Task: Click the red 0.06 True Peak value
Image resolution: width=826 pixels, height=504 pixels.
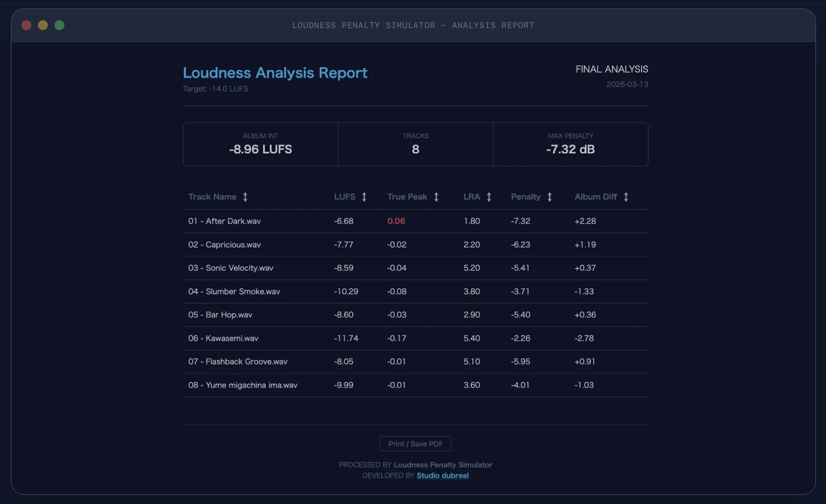Action: (x=396, y=221)
